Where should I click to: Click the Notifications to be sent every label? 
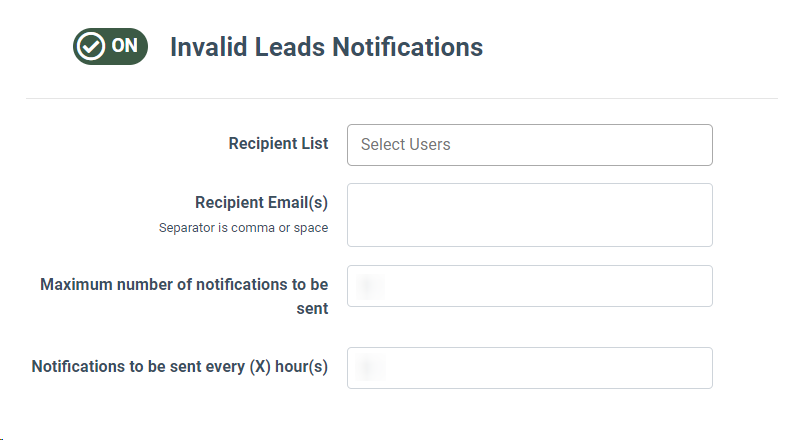tap(180, 366)
